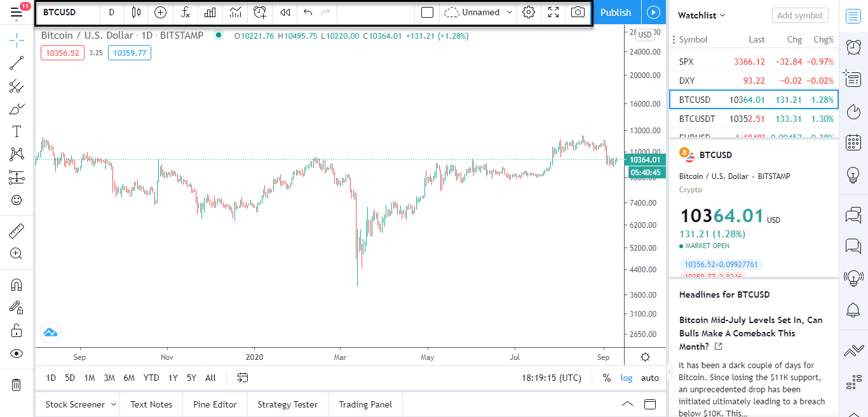This screenshot has width=868, height=417.
Task: Open the candlestick chart style selector
Action: [136, 12]
